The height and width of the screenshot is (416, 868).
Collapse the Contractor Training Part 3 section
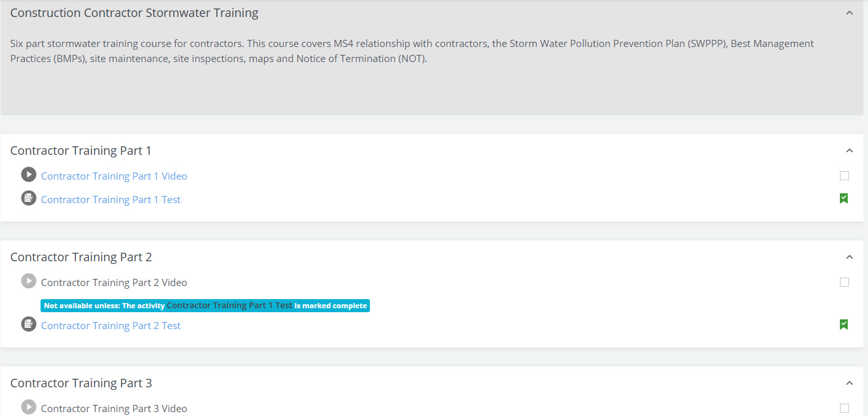pos(850,383)
